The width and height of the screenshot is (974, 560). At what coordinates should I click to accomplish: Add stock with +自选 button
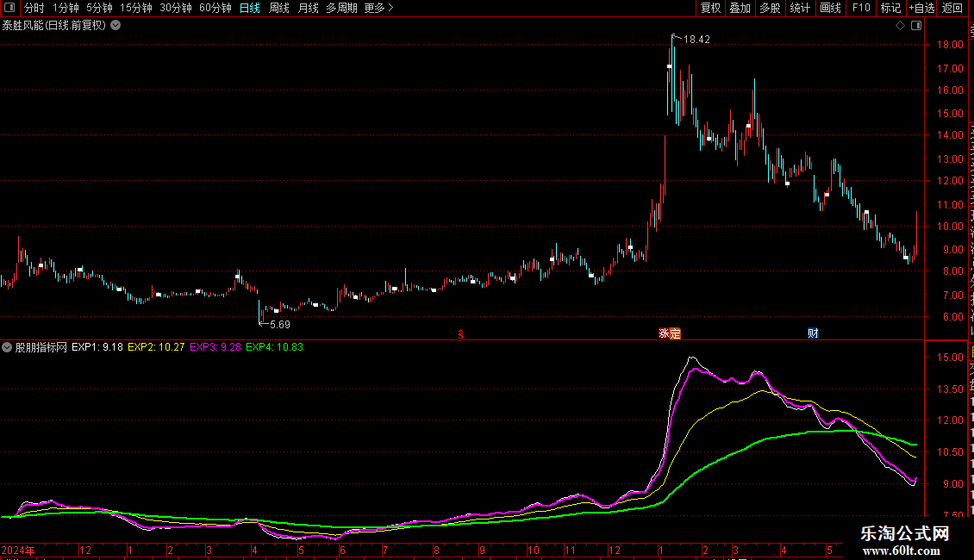921,8
